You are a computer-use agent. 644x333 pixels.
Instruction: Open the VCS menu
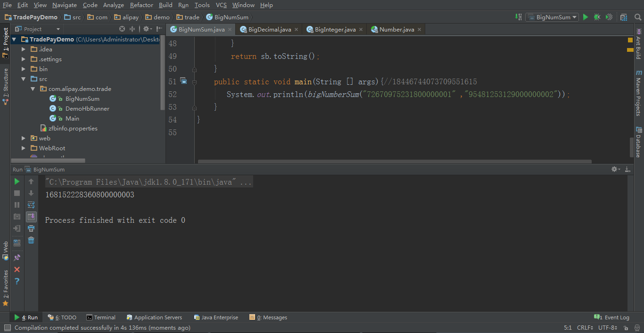click(x=221, y=5)
